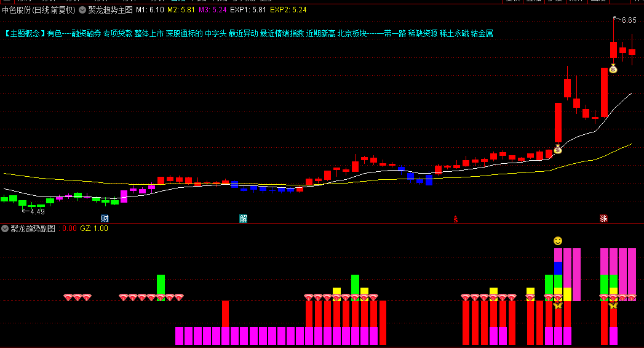Open the 聚龙趋势主图 indicator dropdown arrow
This screenshot has width=644, height=348.
pyautogui.click(x=82, y=10)
